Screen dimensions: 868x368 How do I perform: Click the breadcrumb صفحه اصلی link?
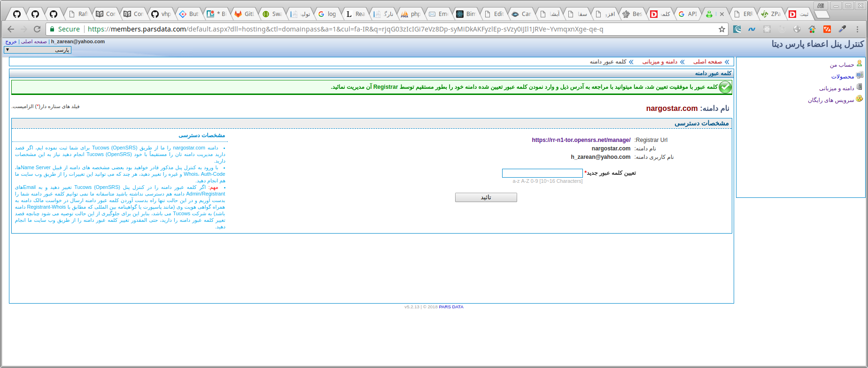coord(707,62)
